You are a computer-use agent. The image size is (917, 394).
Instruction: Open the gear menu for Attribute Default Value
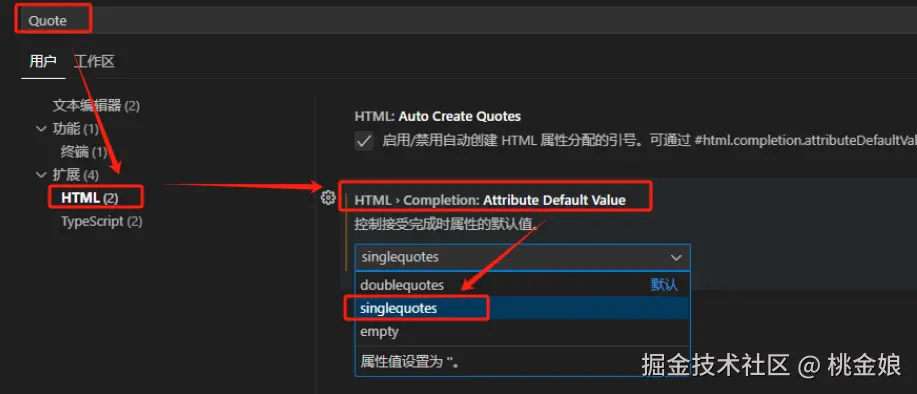tap(328, 198)
